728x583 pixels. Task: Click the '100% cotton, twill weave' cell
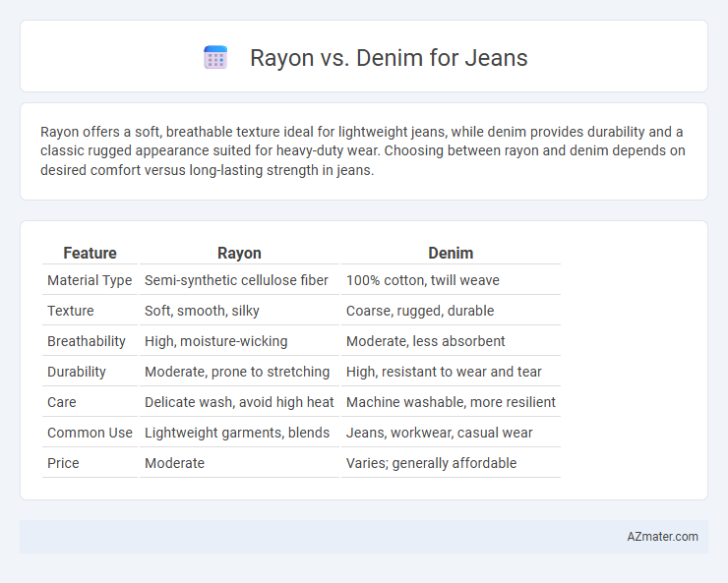pos(451,280)
